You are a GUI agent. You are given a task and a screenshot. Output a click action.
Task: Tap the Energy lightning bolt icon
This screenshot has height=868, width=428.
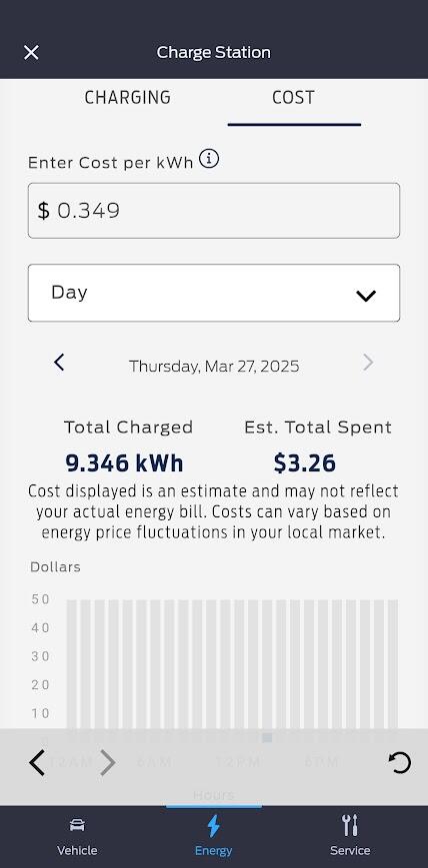click(x=213, y=826)
